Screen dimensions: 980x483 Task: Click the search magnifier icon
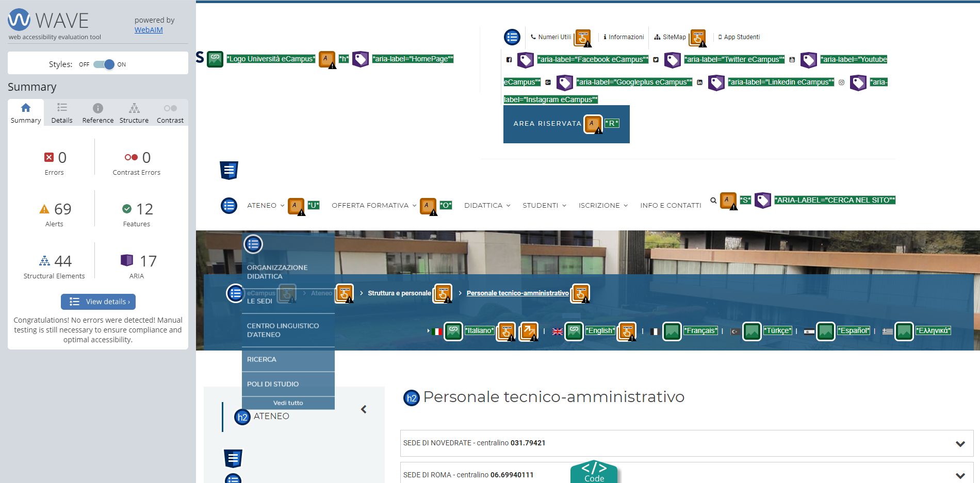pos(713,200)
